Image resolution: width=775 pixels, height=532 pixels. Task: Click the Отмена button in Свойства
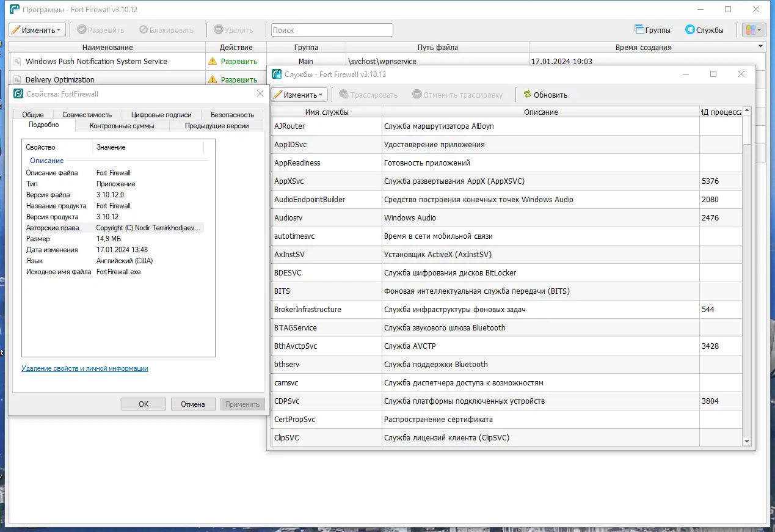193,404
